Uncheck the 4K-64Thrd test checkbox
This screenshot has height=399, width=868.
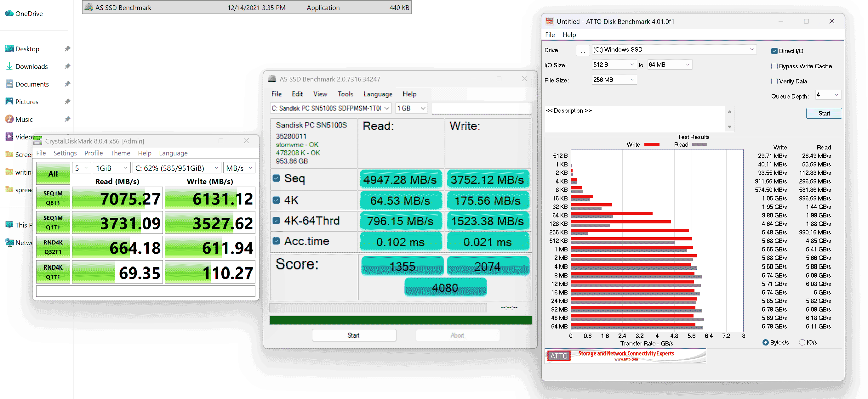click(276, 221)
